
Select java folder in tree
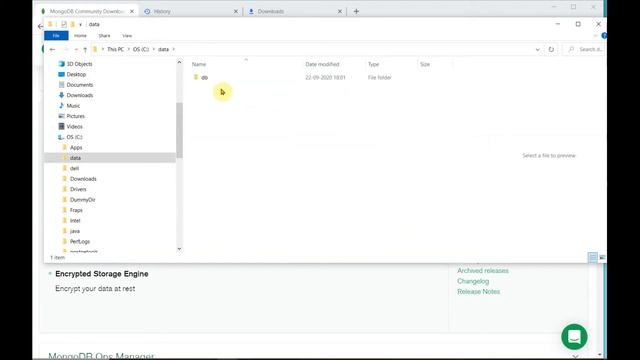(75, 231)
